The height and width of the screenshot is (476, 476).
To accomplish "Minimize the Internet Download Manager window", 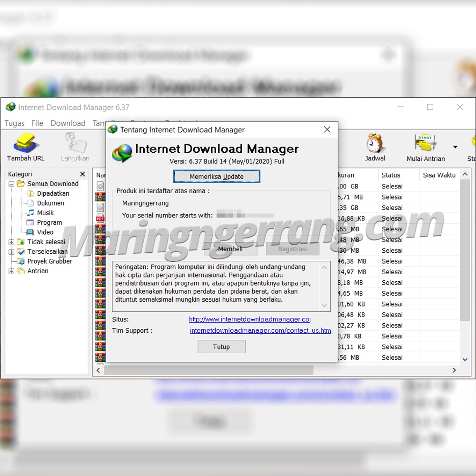I will coord(400,107).
